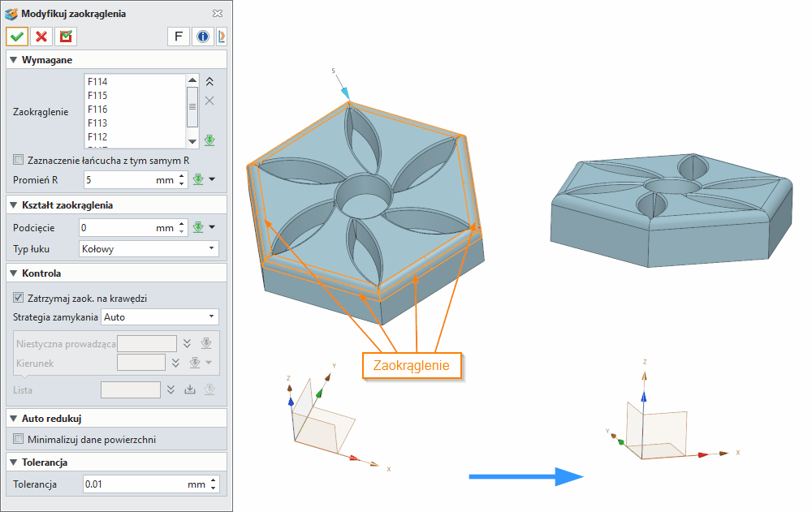This screenshot has height=512, width=812.
Task: Click the Apply (red check-box) icon
Action: click(65, 36)
